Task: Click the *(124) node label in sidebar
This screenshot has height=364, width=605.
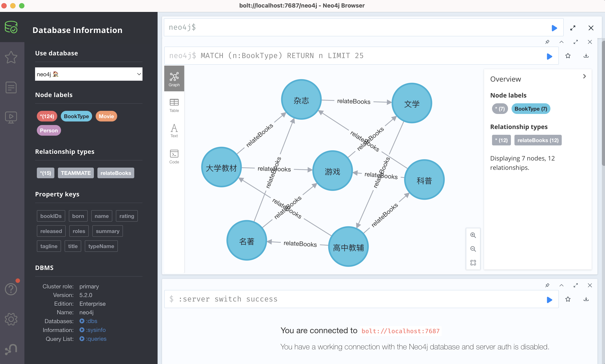Action: pos(47,116)
